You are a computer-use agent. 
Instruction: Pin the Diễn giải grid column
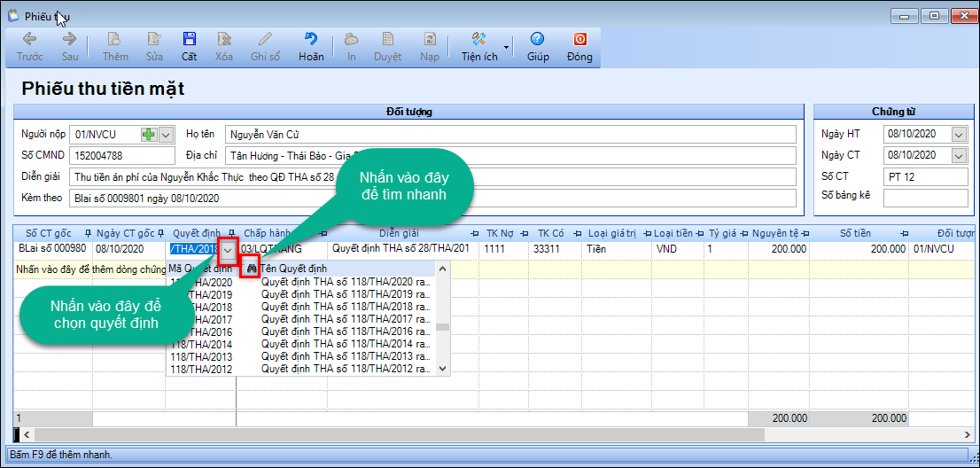pos(476,234)
